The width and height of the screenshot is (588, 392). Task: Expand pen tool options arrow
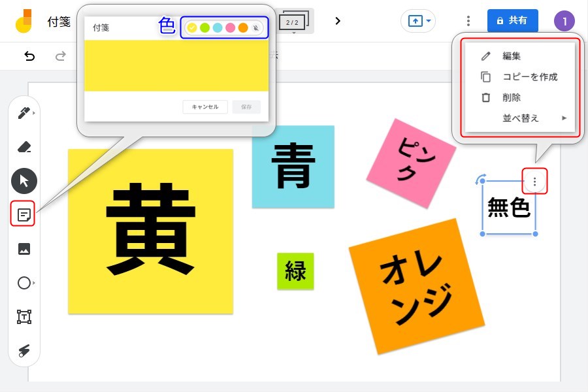(x=34, y=113)
